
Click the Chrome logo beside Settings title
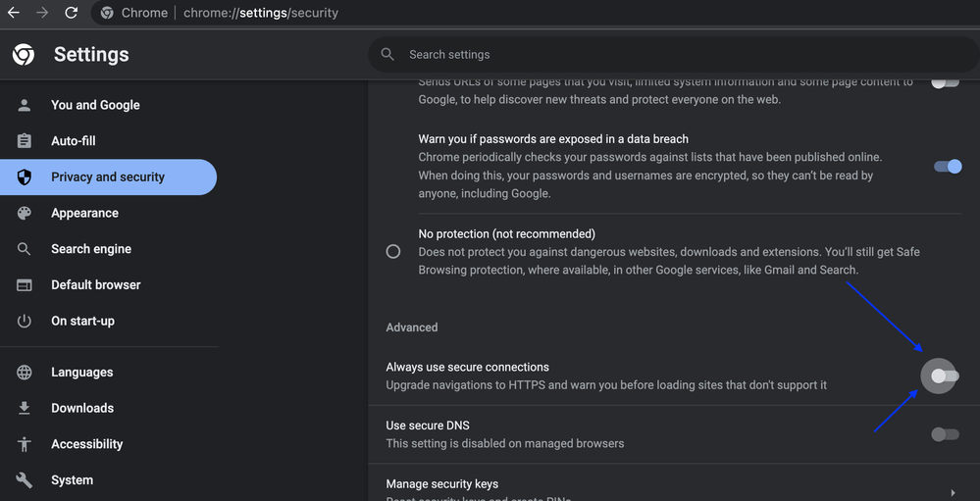tap(24, 55)
